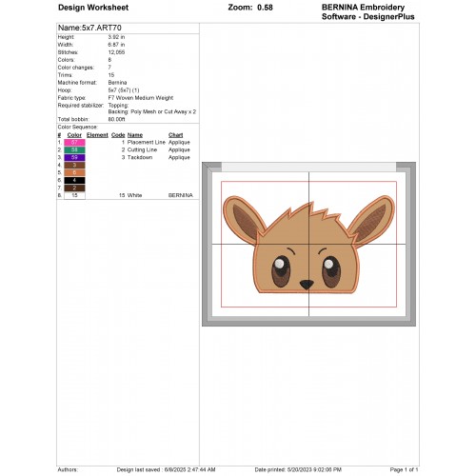
Task: Click 'BERNINA Embroidery Software - DesignerPlus' heading
Action: click(368, 12)
